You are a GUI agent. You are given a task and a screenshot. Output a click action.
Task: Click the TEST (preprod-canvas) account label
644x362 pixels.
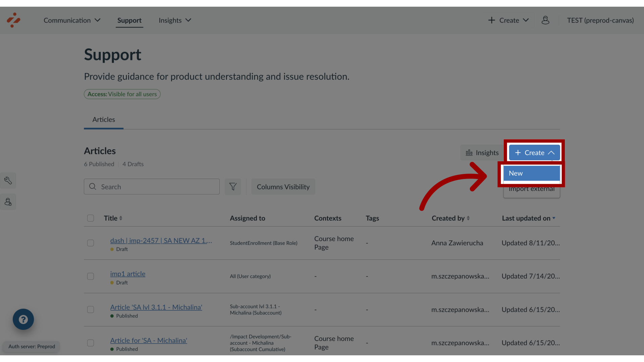[x=600, y=20]
